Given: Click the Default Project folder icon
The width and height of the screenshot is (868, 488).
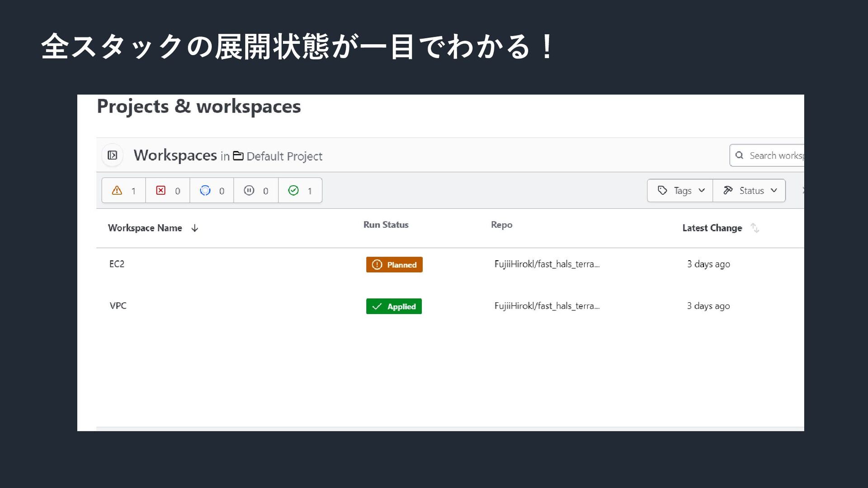Looking at the screenshot, I should tap(238, 156).
